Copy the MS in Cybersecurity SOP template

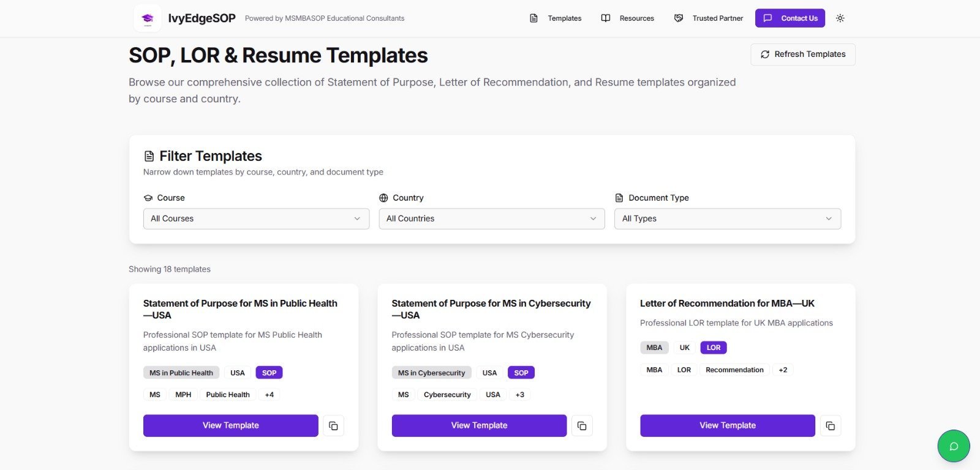coord(582,425)
